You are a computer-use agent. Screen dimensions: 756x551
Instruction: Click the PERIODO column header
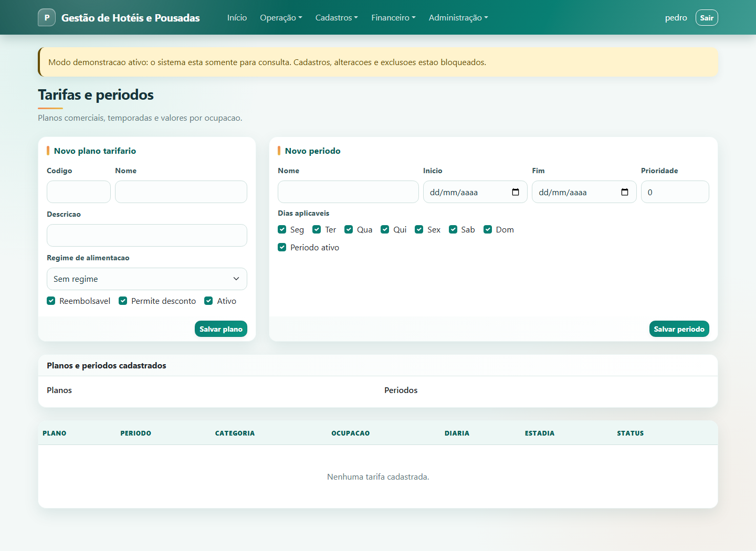click(136, 433)
